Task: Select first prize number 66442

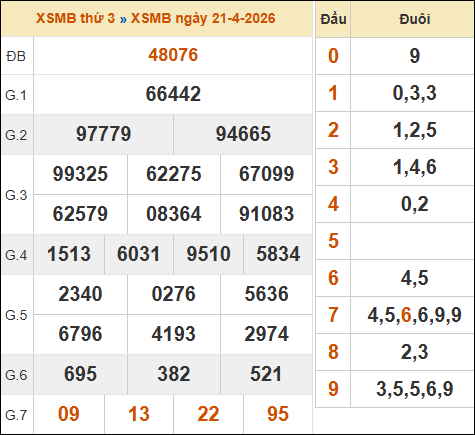Action: tap(173, 94)
